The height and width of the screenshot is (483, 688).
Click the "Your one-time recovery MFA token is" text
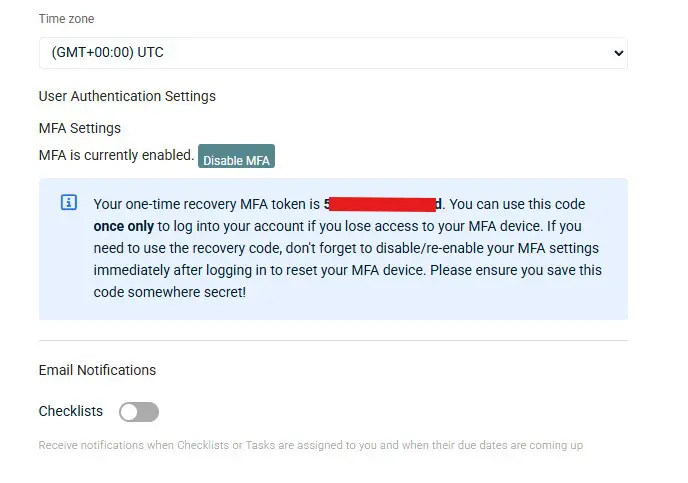coord(207,204)
